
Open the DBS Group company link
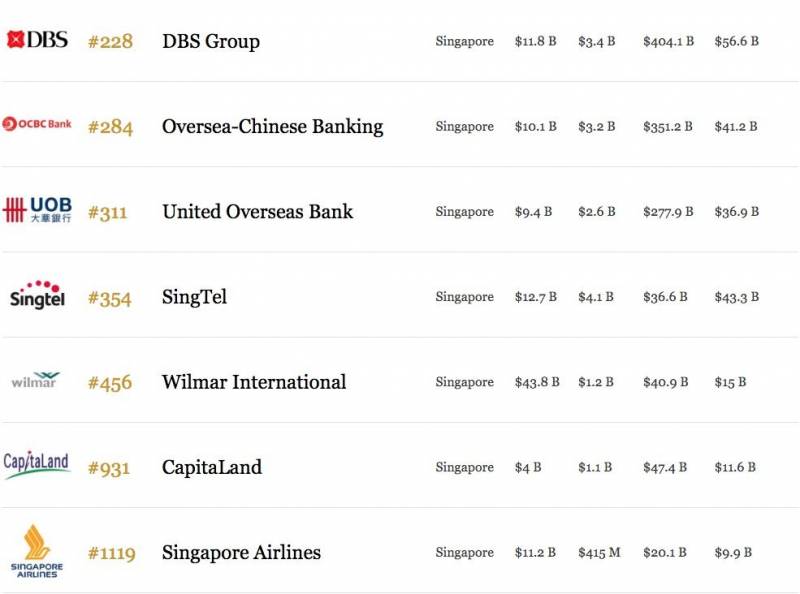[211, 41]
